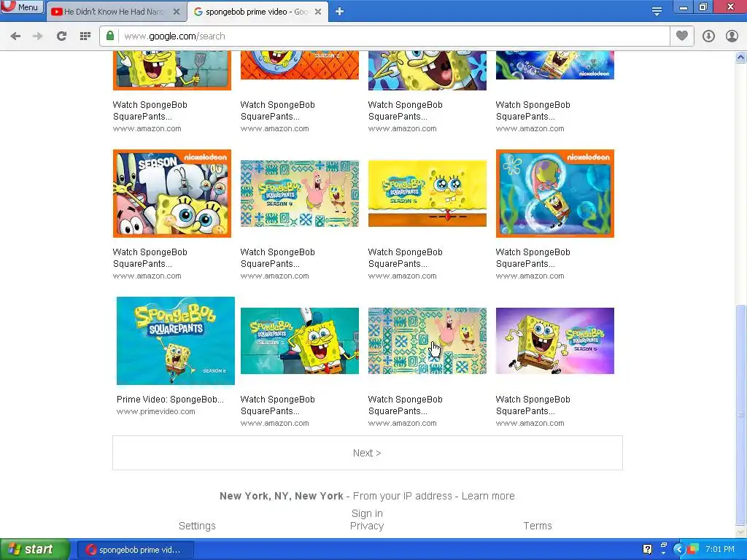Open the Settings footer link
Image resolution: width=747 pixels, height=560 pixels.
[197, 526]
